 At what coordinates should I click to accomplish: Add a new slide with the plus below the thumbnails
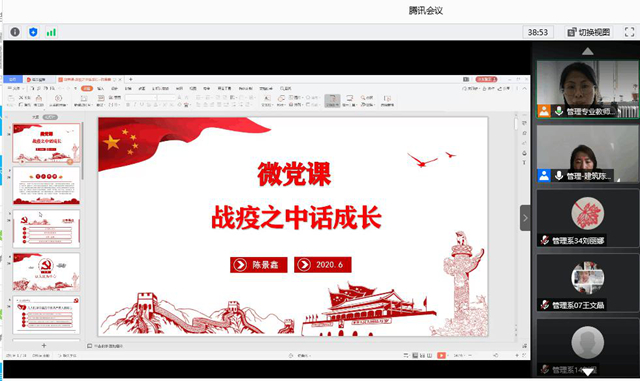coord(44,345)
